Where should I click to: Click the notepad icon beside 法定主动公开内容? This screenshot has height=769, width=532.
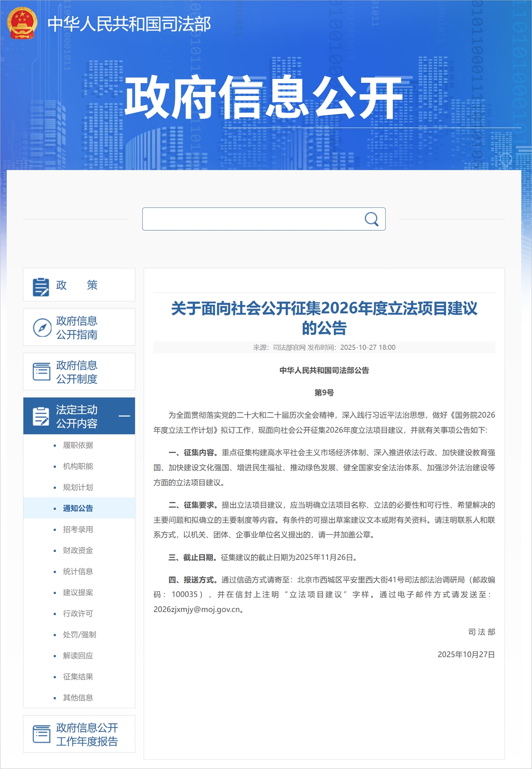(x=41, y=416)
